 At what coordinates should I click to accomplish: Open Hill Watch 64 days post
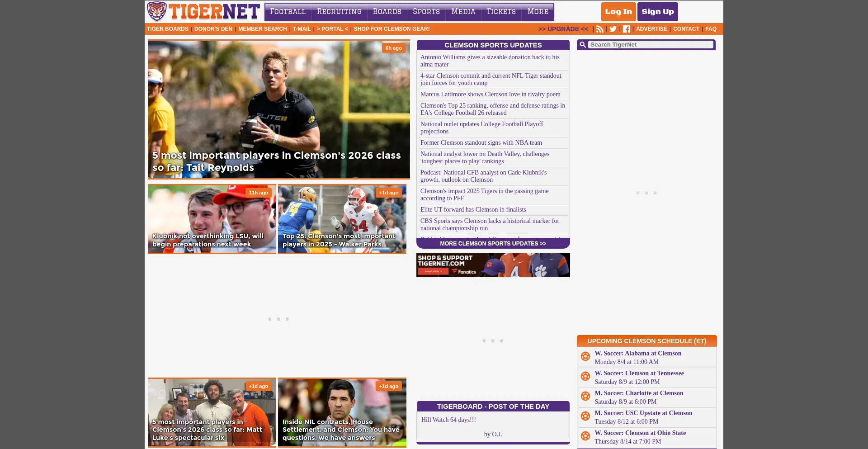tap(448, 420)
